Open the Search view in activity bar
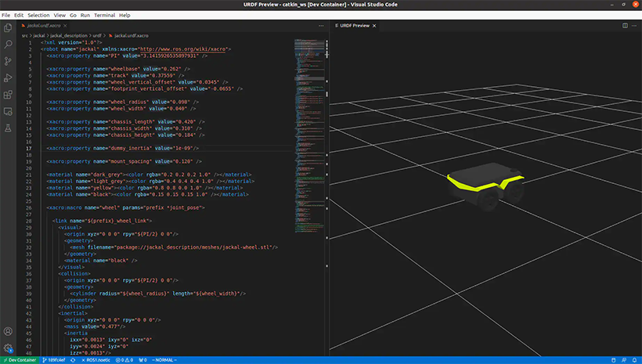Image resolution: width=642 pixels, height=364 pixels. click(8, 44)
